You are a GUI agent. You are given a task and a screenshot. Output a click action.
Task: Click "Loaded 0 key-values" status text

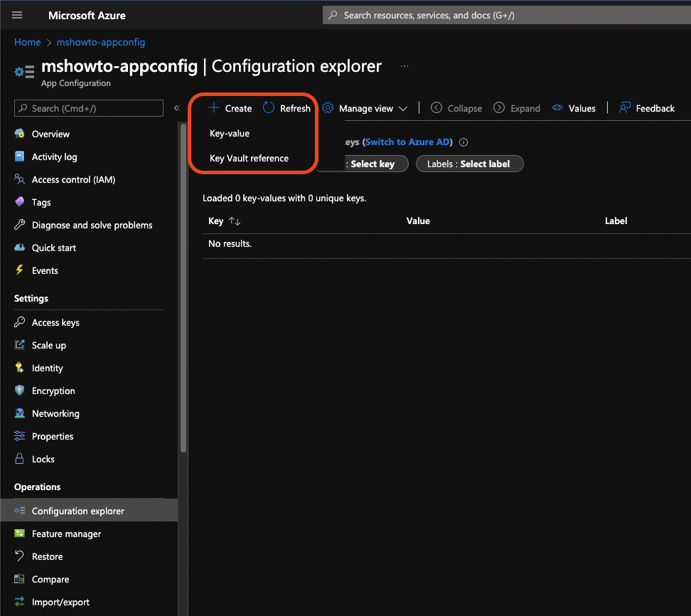(x=284, y=198)
